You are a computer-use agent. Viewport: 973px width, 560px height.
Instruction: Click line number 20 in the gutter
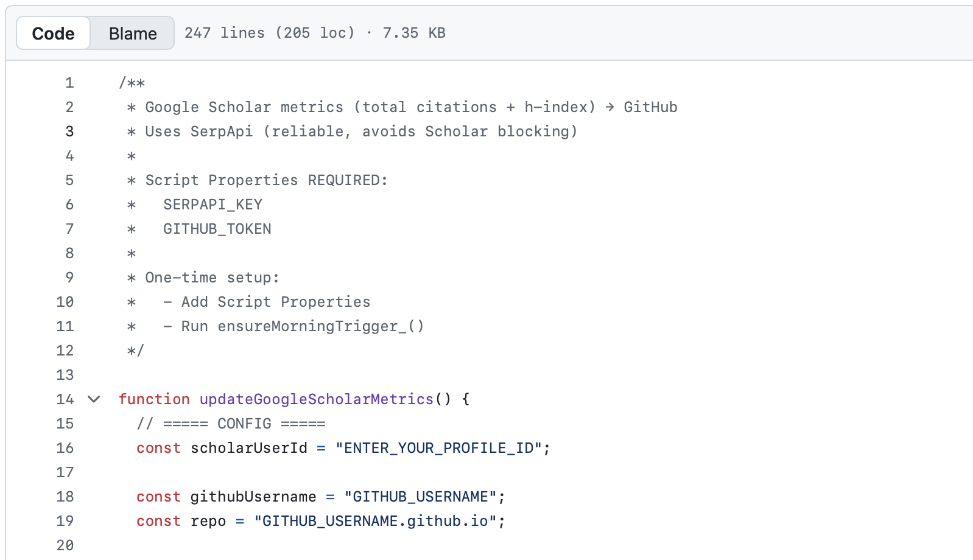point(65,545)
